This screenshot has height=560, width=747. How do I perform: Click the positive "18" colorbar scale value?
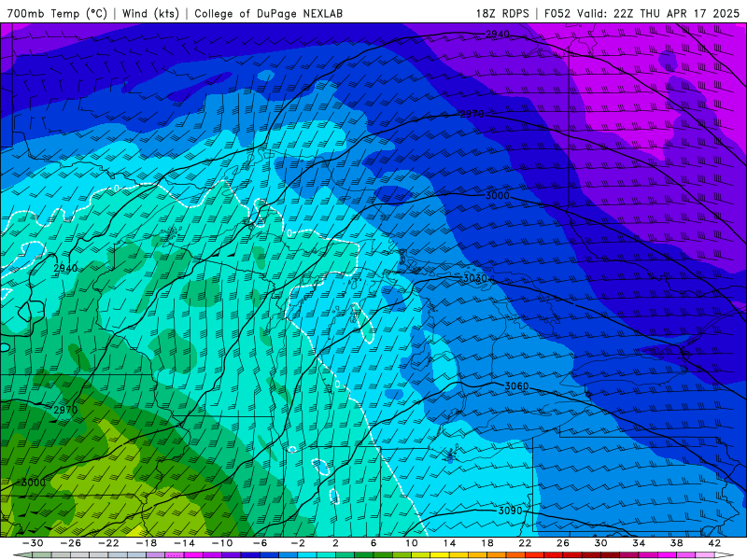[x=486, y=543]
